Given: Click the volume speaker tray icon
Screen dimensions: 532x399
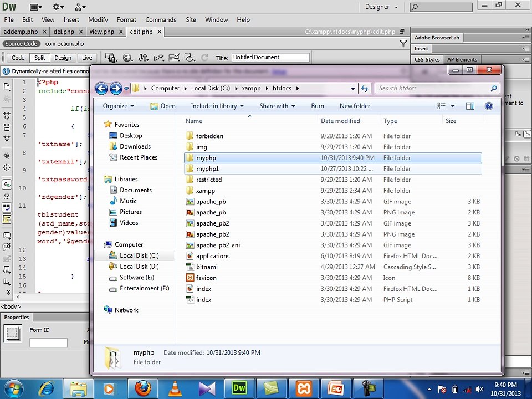Looking at the screenshot, I should click(x=479, y=389).
